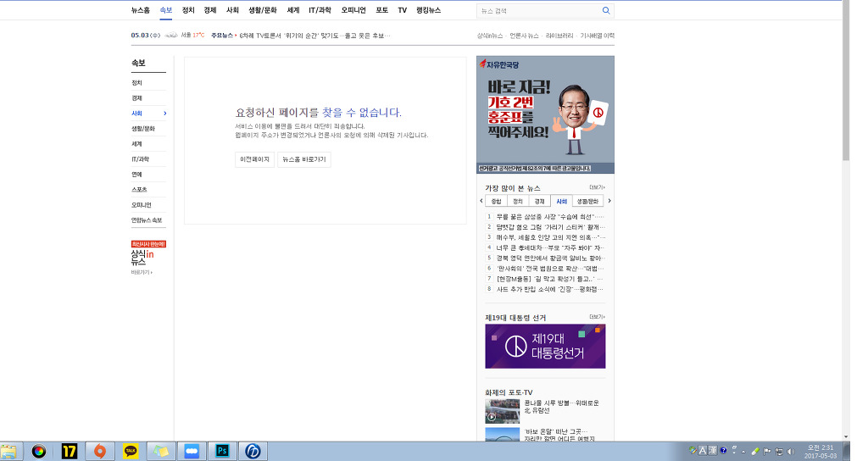Viewport: 868px width, 461px height.
Task: Click the 이전페이지 button
Action: point(254,159)
